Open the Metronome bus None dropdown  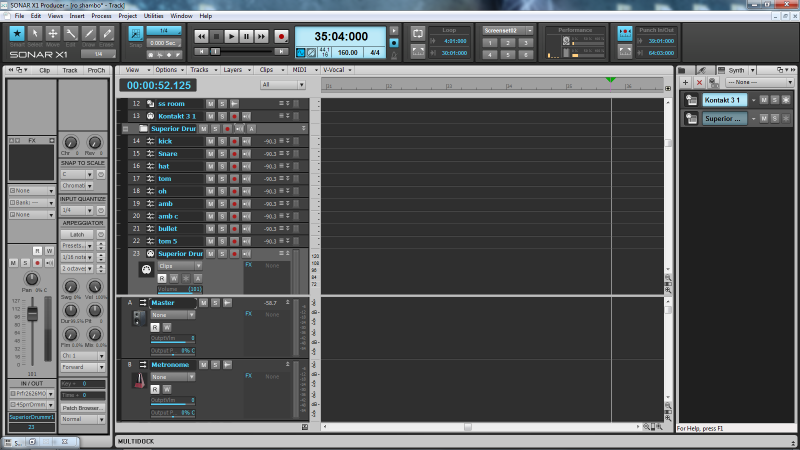click(x=172, y=377)
